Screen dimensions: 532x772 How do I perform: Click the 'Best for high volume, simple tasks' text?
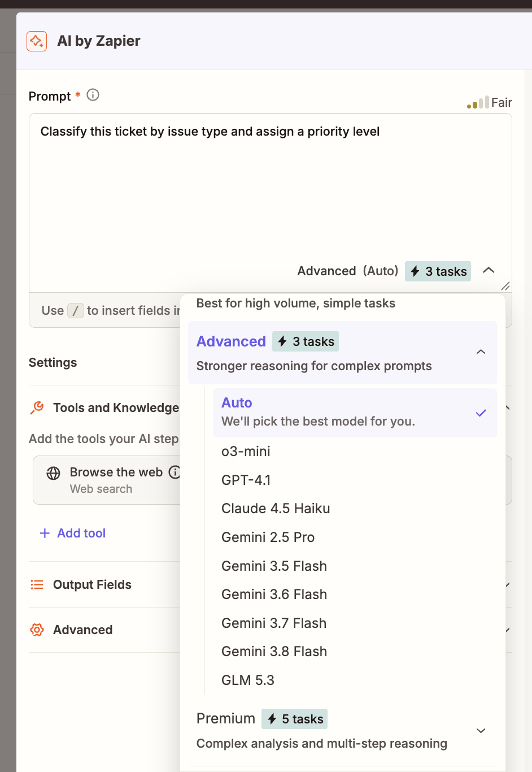(296, 303)
